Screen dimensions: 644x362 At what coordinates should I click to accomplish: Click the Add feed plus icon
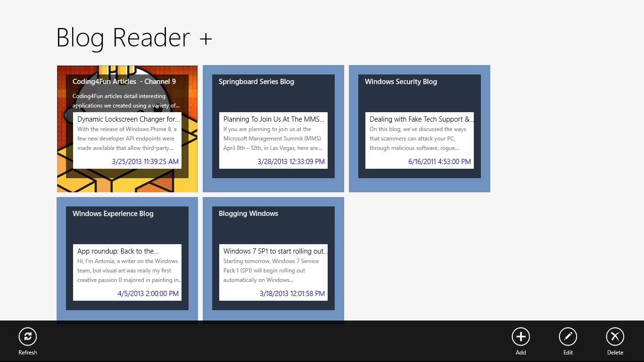click(x=521, y=337)
